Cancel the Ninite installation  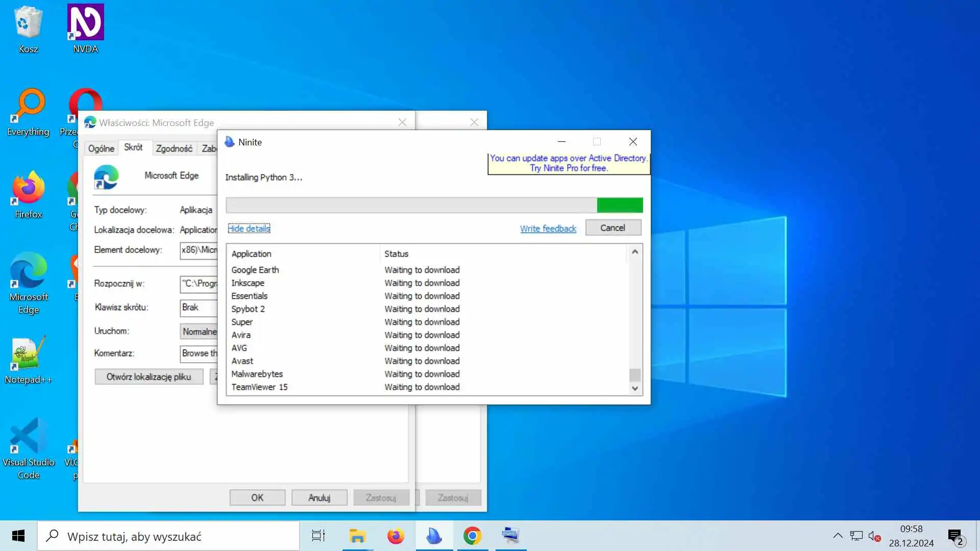click(612, 228)
